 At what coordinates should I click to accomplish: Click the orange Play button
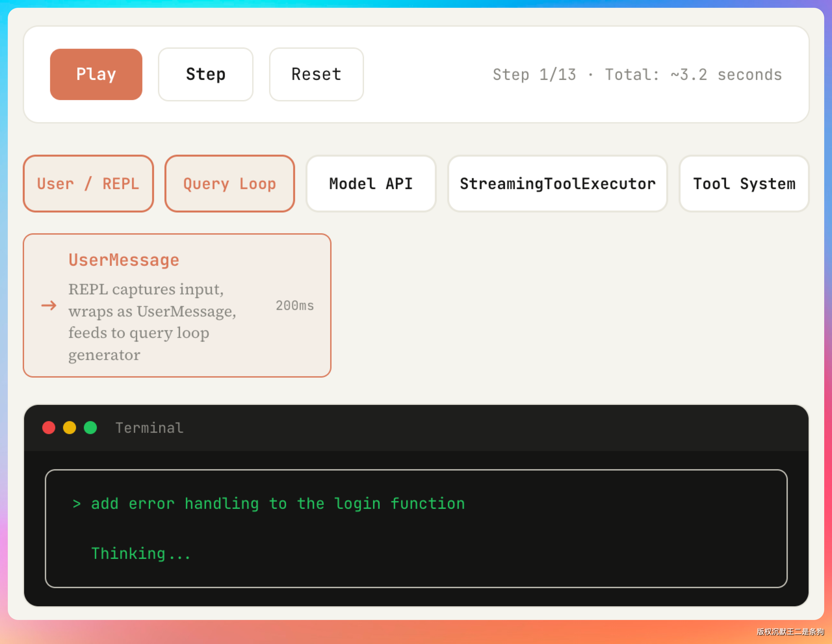tap(96, 74)
